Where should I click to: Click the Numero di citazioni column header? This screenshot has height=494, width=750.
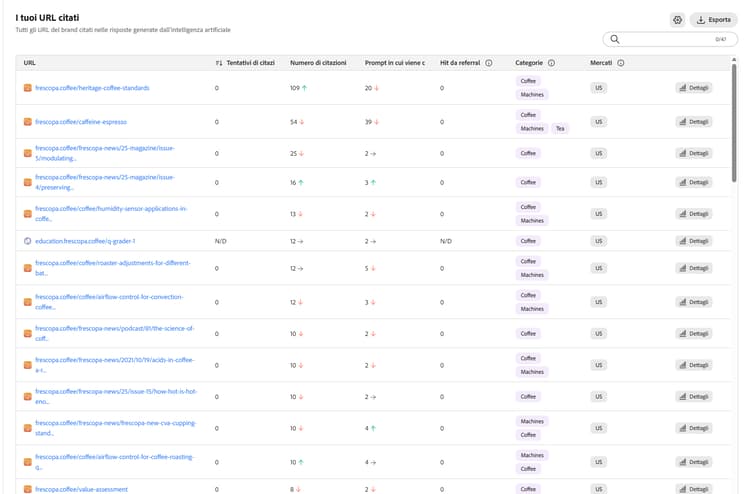318,63
